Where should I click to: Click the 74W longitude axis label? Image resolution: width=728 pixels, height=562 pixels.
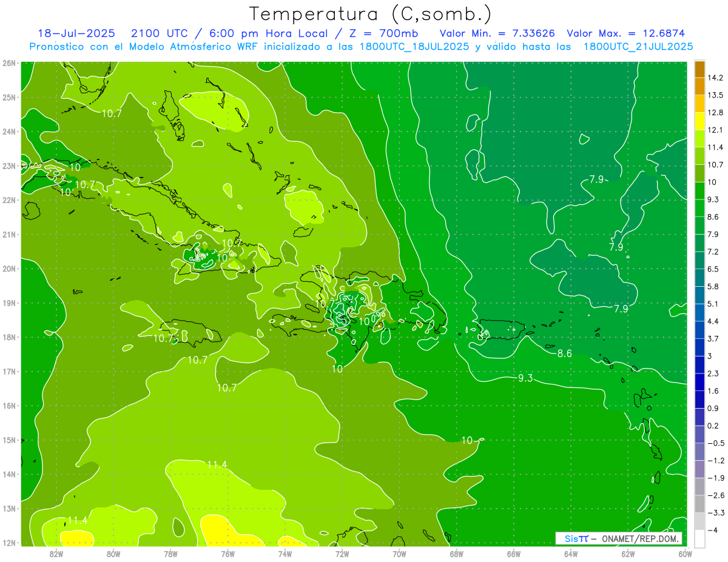[x=285, y=554]
